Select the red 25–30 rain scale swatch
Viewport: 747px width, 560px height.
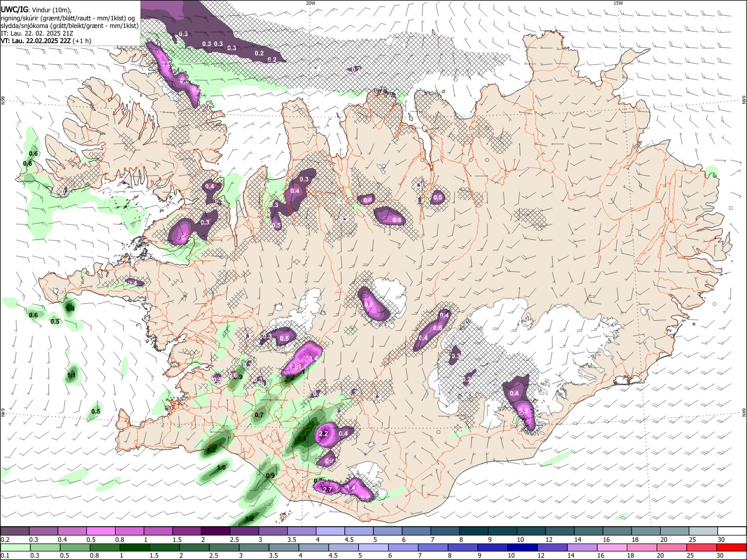click(x=701, y=547)
